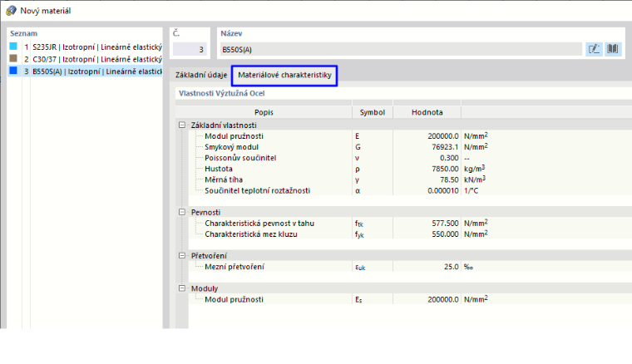
Task: Click the Hustota value 7850.00
Action: (445, 169)
